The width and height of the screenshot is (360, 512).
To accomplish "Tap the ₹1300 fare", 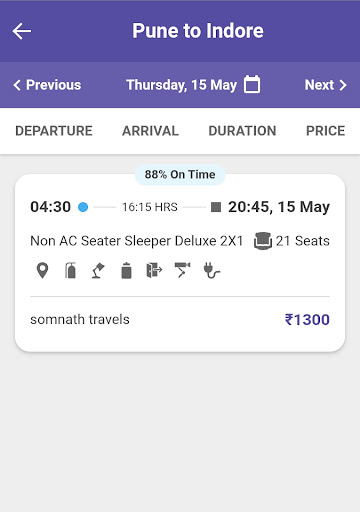I will [x=307, y=320].
